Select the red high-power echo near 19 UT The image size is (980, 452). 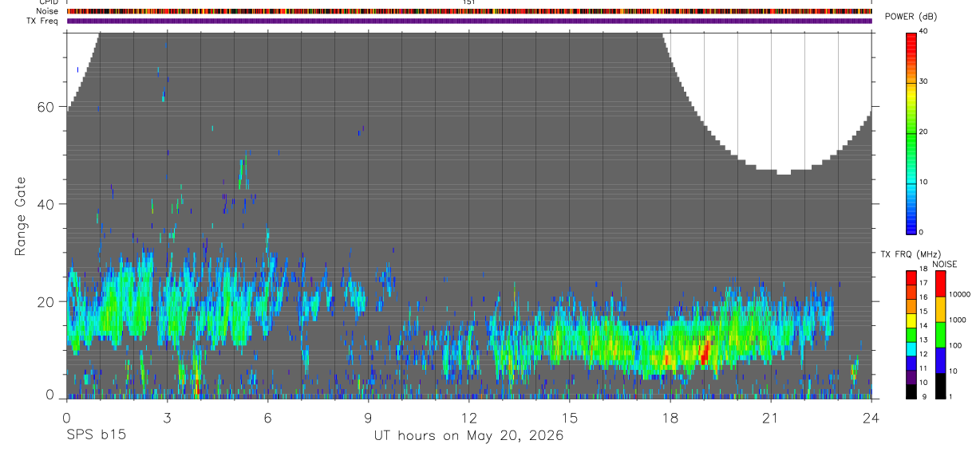(705, 351)
